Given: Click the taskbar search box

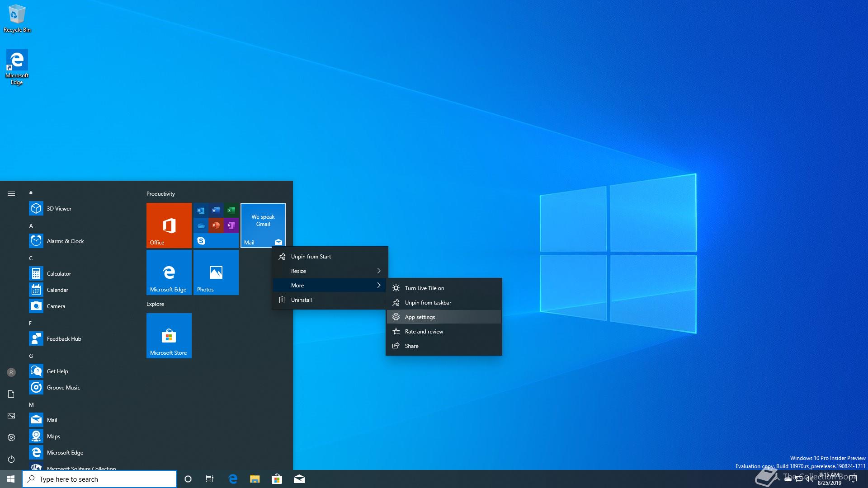Looking at the screenshot, I should click(x=99, y=479).
